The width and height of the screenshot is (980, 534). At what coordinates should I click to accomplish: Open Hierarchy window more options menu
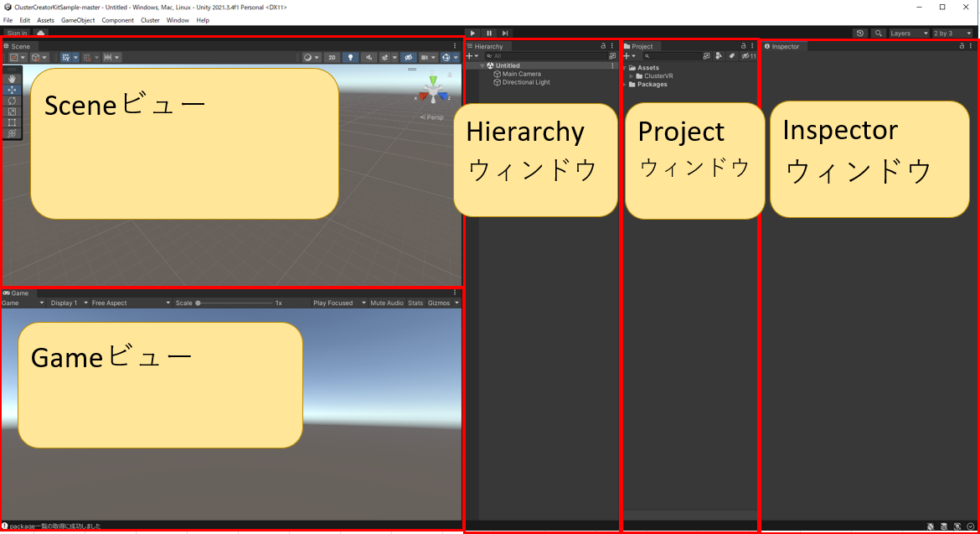point(612,46)
